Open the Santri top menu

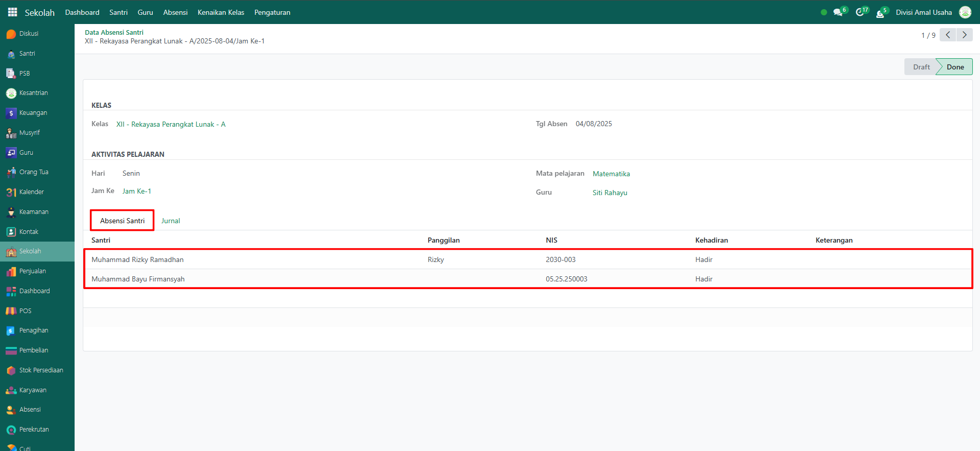pos(118,12)
